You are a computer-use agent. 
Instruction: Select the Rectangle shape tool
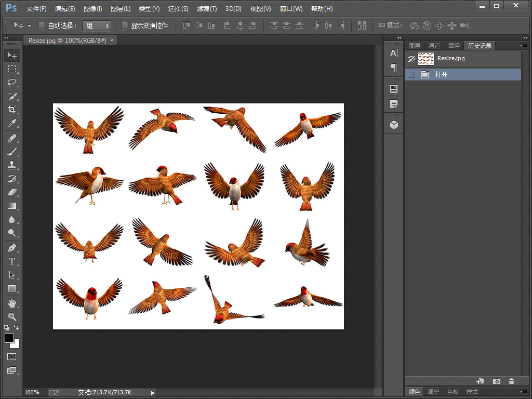pos(12,288)
